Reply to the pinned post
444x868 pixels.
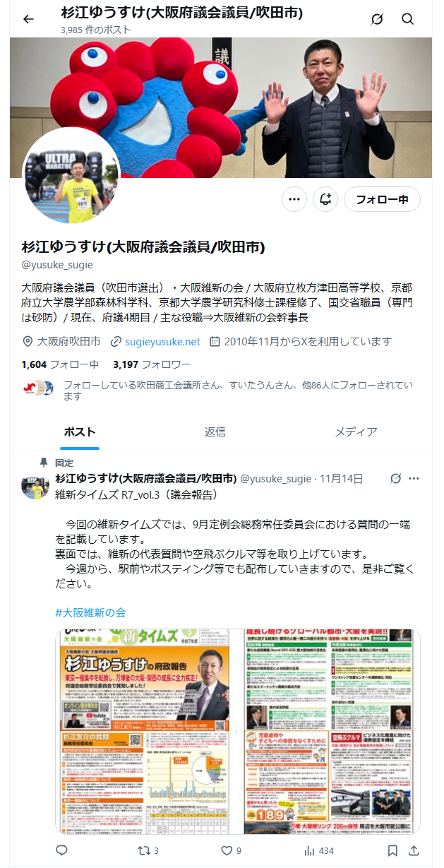point(61,850)
